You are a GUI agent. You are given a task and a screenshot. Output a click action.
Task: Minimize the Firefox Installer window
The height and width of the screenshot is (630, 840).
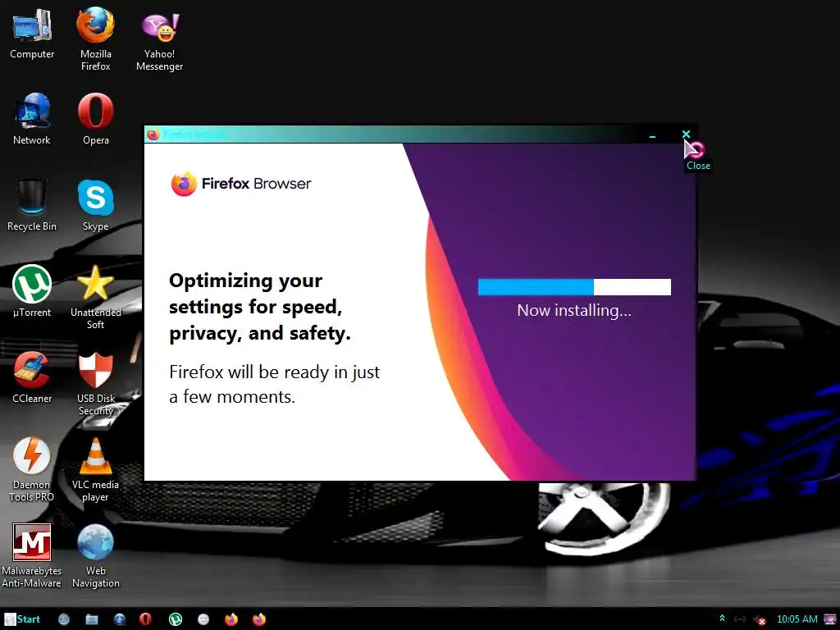click(x=652, y=136)
